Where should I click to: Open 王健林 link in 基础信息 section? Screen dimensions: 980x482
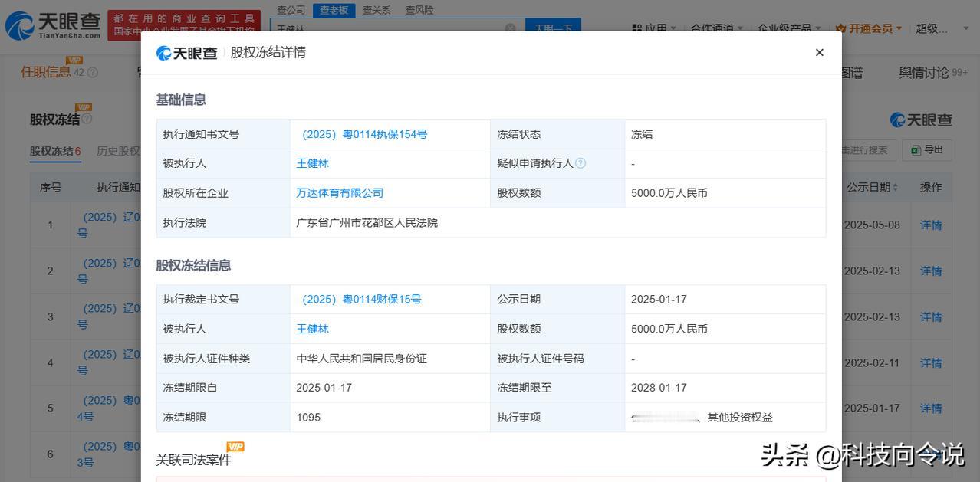312,163
